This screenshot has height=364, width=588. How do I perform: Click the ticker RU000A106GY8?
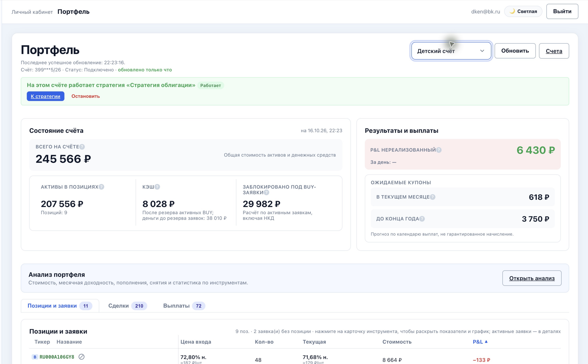tap(57, 357)
